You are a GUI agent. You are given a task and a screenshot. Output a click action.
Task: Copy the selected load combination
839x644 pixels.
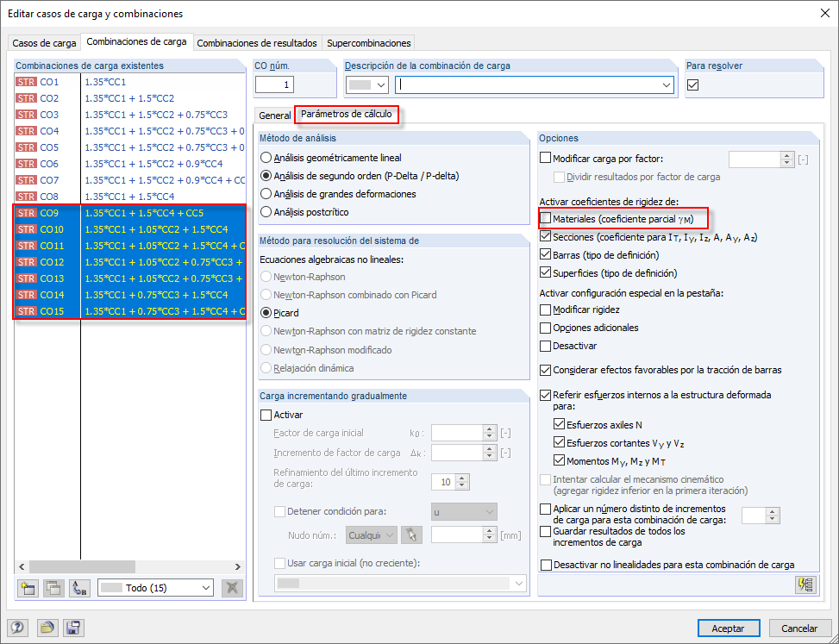(x=53, y=587)
